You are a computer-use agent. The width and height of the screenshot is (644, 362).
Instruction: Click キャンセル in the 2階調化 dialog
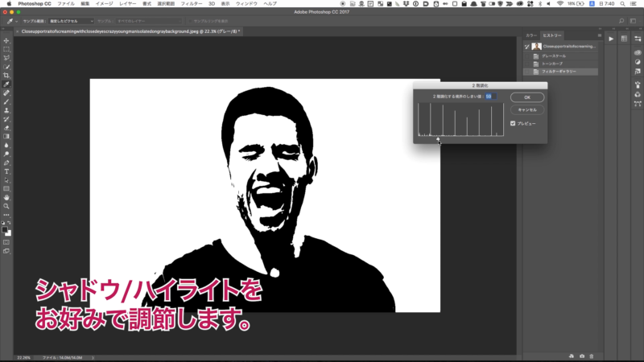click(527, 109)
